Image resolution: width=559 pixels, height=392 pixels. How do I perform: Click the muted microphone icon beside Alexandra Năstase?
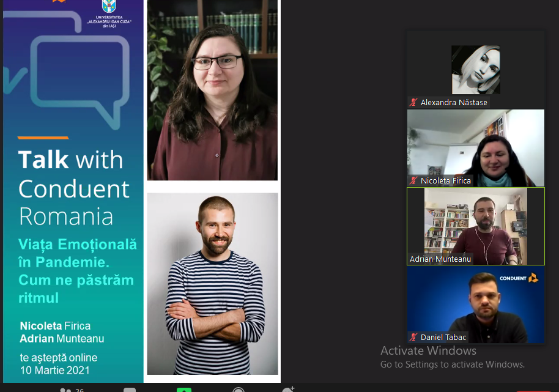point(413,102)
